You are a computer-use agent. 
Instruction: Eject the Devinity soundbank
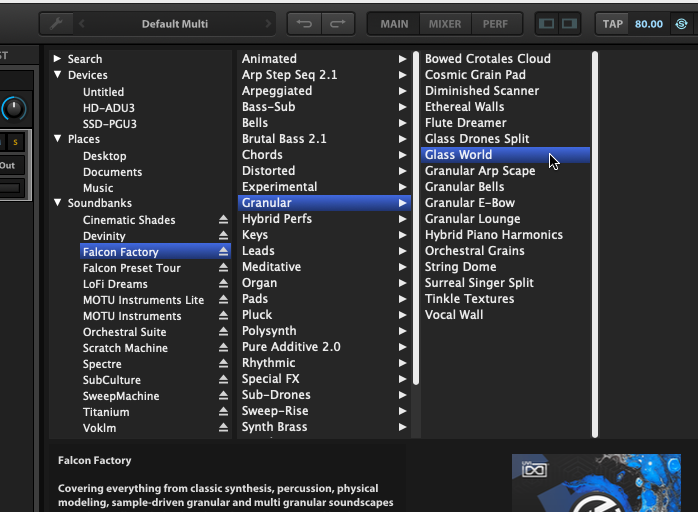point(223,236)
